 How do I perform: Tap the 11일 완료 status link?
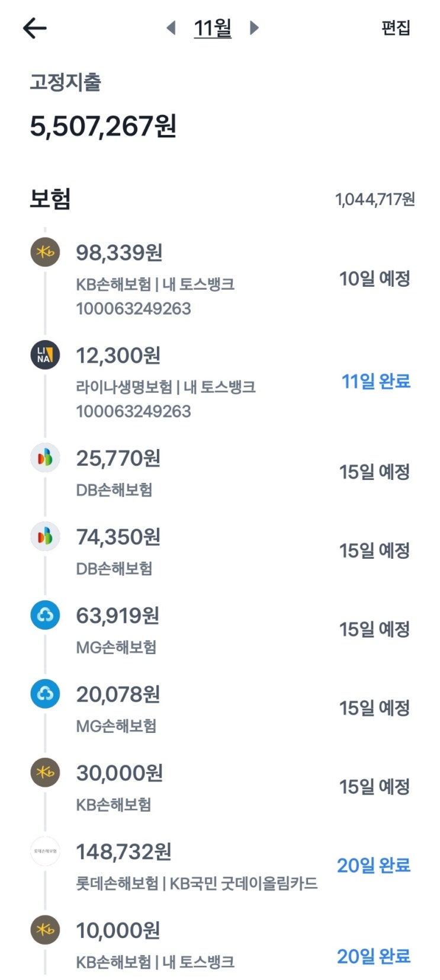coord(375,382)
